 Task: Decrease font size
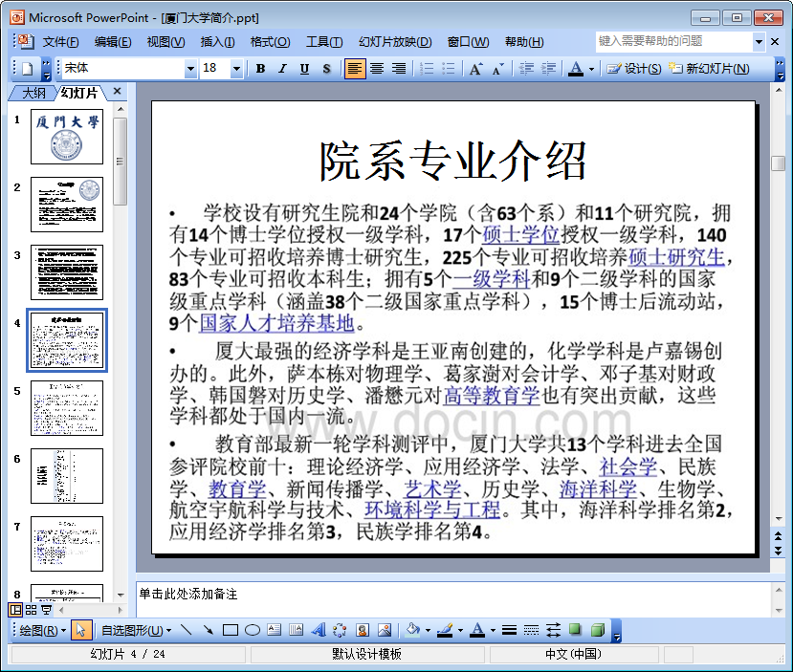497,69
